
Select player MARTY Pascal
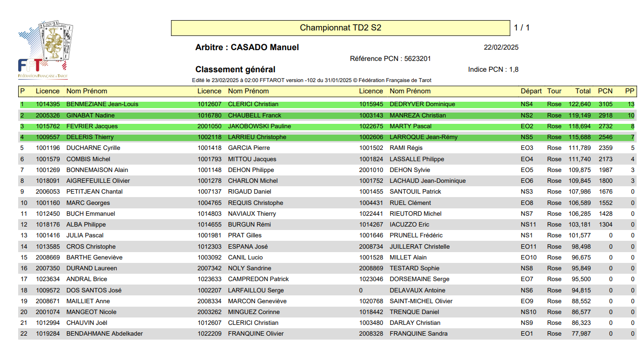pyautogui.click(x=411, y=126)
